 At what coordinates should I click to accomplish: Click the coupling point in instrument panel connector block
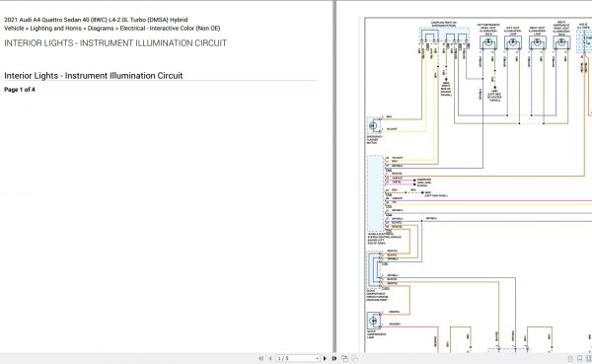pyautogui.click(x=445, y=36)
